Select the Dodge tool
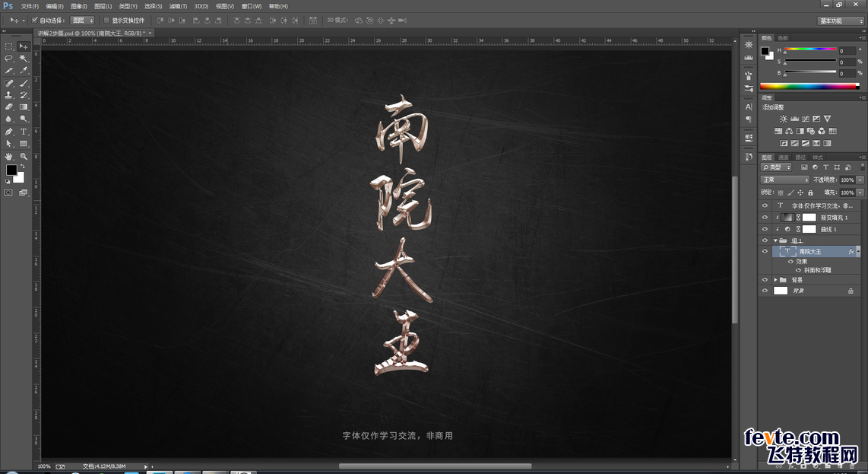This screenshot has width=868, height=474. [24, 119]
